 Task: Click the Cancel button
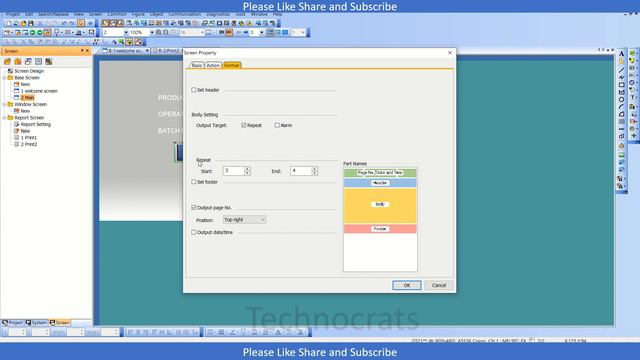tap(439, 285)
